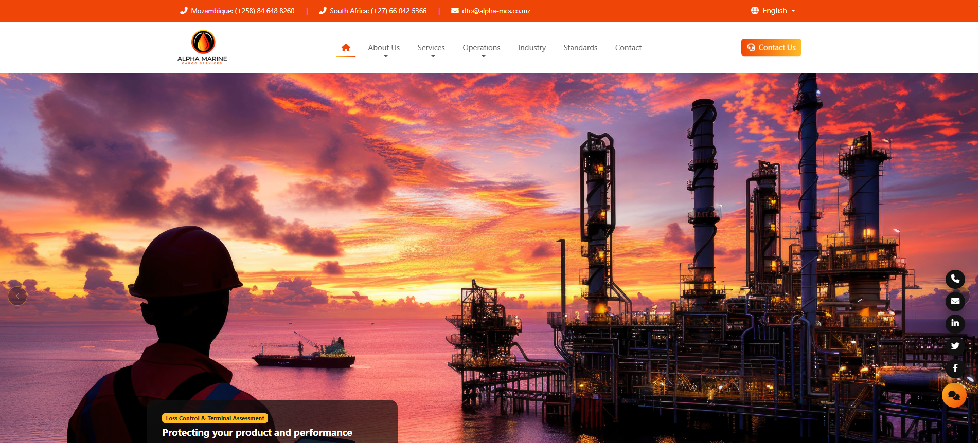Image resolution: width=980 pixels, height=443 pixels.
Task: Open the Operations menu
Action: click(x=482, y=47)
